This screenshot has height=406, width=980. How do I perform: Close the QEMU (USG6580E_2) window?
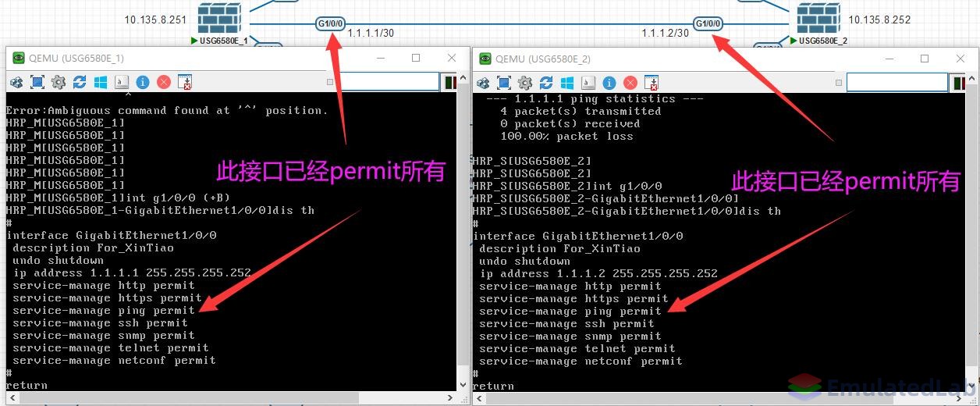pyautogui.click(x=960, y=59)
